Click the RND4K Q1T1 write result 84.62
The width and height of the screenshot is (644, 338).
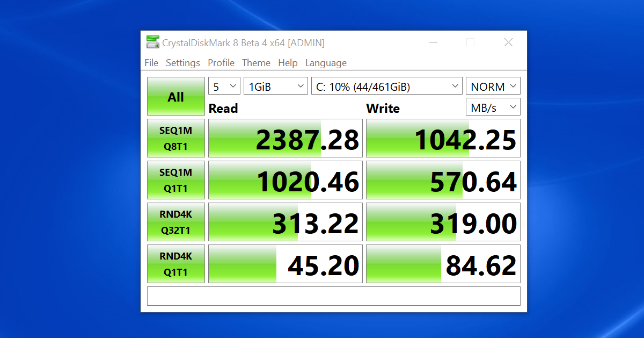443,264
